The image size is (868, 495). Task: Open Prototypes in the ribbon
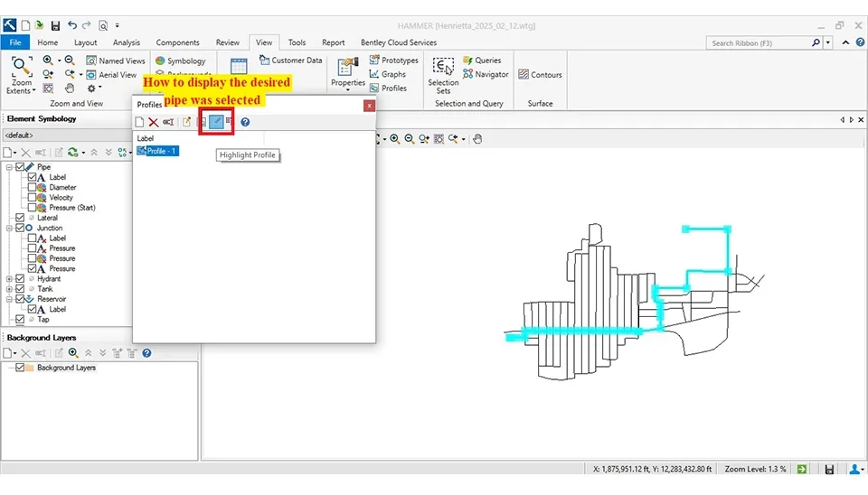tap(393, 61)
